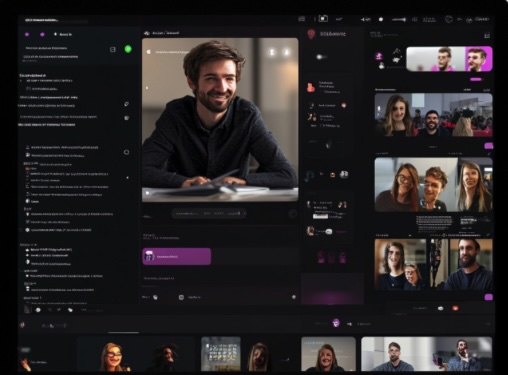Expand the small arrow in left list panel
508x375 pixels.
click(127, 178)
